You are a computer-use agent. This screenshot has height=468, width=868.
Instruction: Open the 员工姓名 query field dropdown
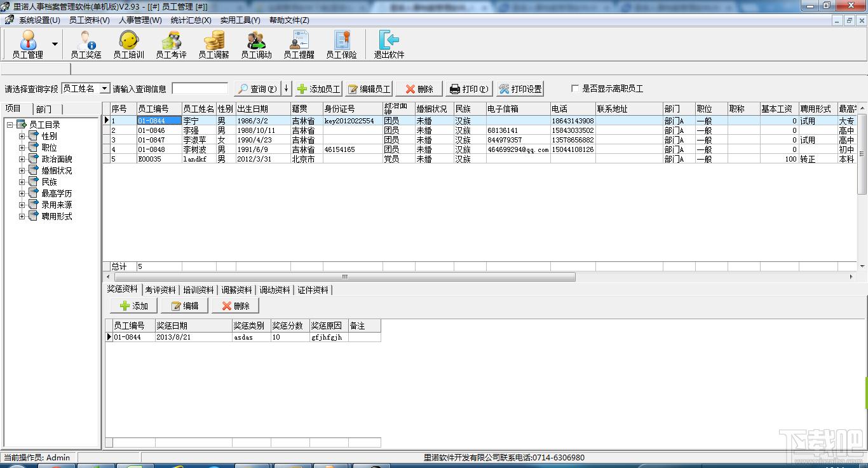(x=105, y=88)
